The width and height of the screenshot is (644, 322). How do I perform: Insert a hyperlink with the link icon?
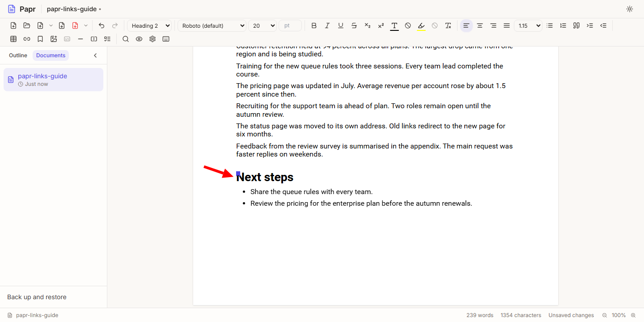pos(27,39)
